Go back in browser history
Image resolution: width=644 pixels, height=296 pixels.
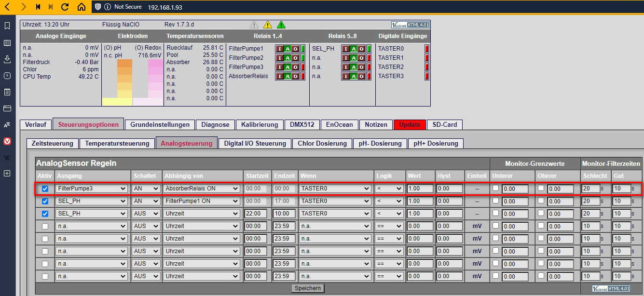[x=8, y=7]
